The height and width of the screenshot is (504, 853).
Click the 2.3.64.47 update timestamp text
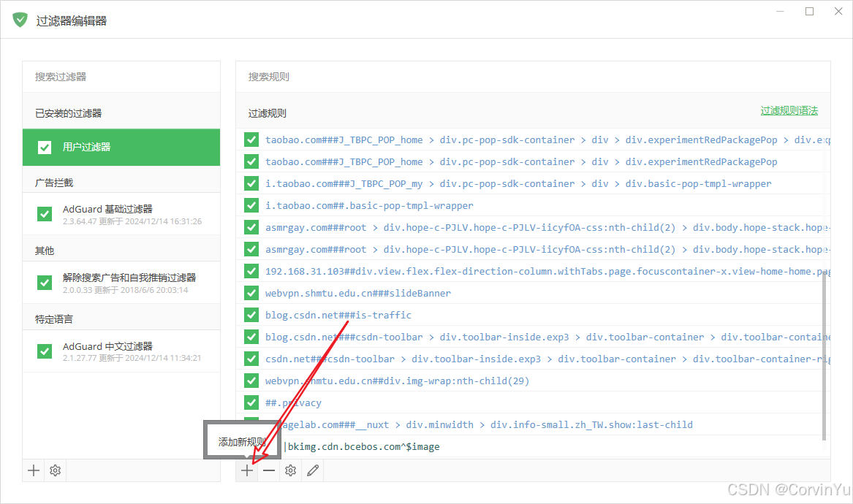point(132,221)
